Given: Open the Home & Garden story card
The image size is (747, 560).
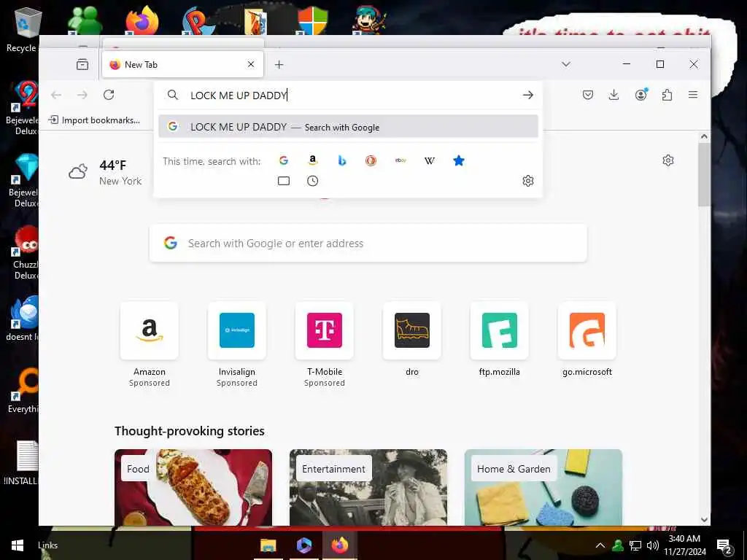Looking at the screenshot, I should 543,487.
